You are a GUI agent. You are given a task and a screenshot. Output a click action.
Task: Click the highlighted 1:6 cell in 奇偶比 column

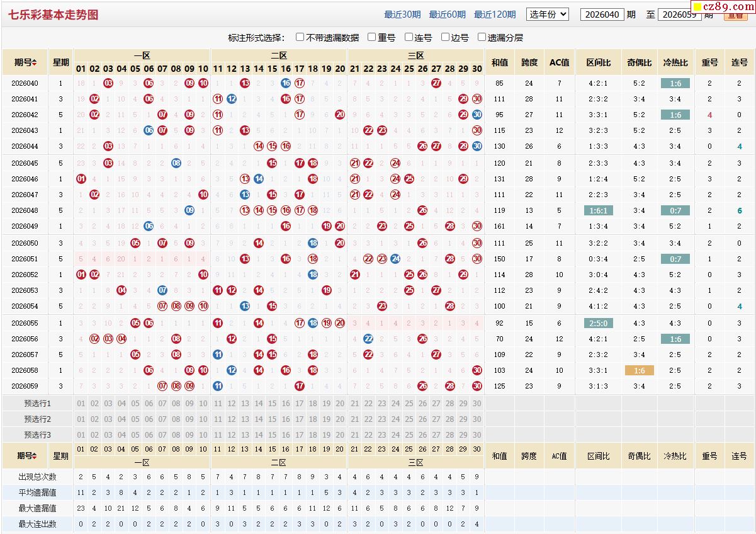[639, 371]
